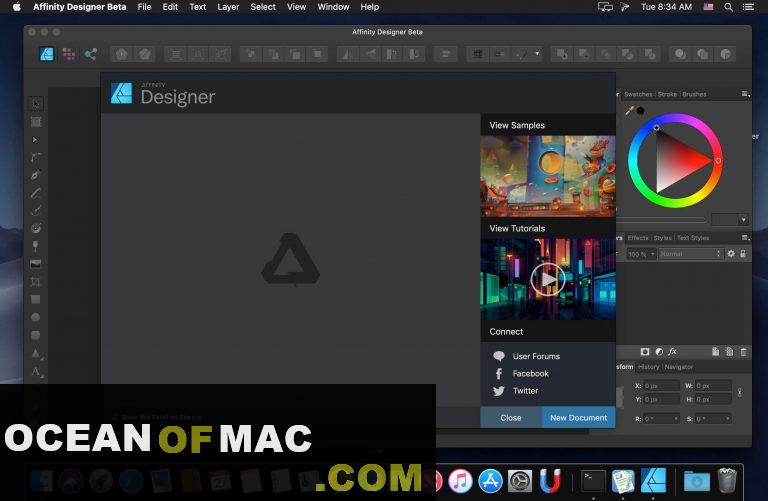The width and height of the screenshot is (768, 501).
Task: Switch to the Swatches tab
Action: click(x=638, y=94)
